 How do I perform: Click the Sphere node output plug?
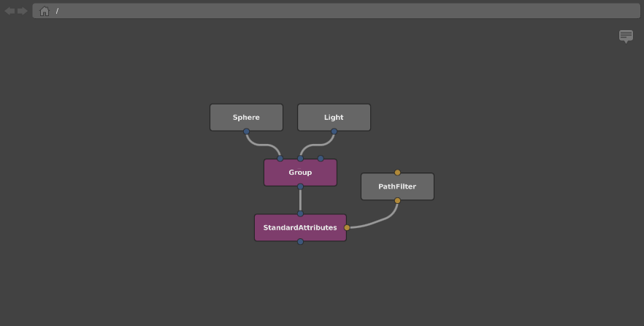click(247, 132)
